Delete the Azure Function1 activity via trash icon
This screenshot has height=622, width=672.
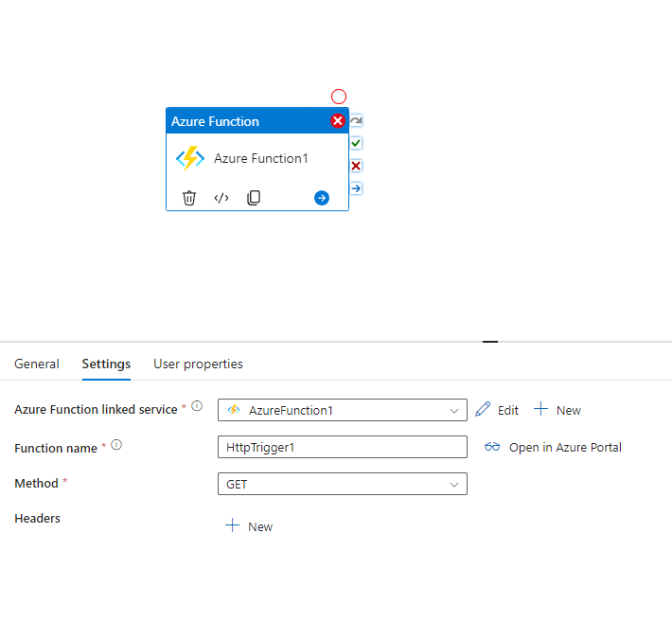(189, 198)
